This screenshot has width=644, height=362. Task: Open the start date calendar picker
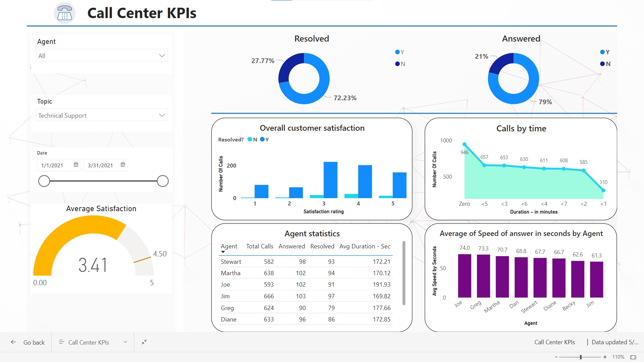click(76, 165)
